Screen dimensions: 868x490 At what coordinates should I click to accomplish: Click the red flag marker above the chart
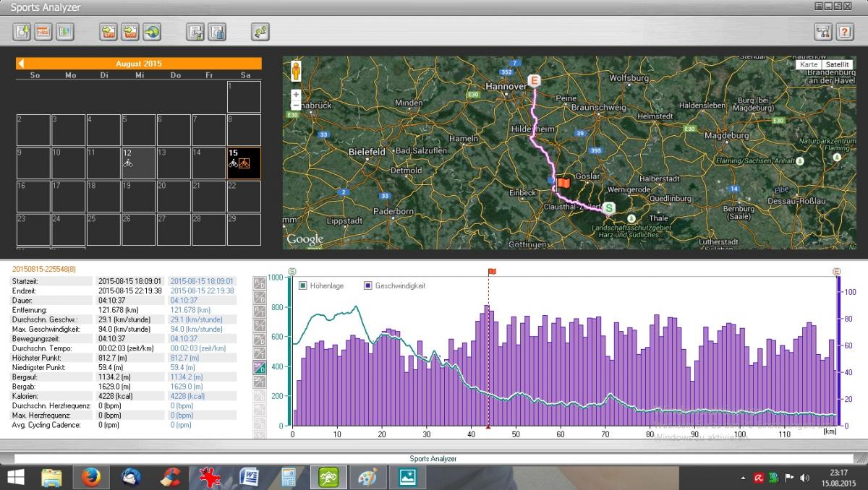coord(492,272)
